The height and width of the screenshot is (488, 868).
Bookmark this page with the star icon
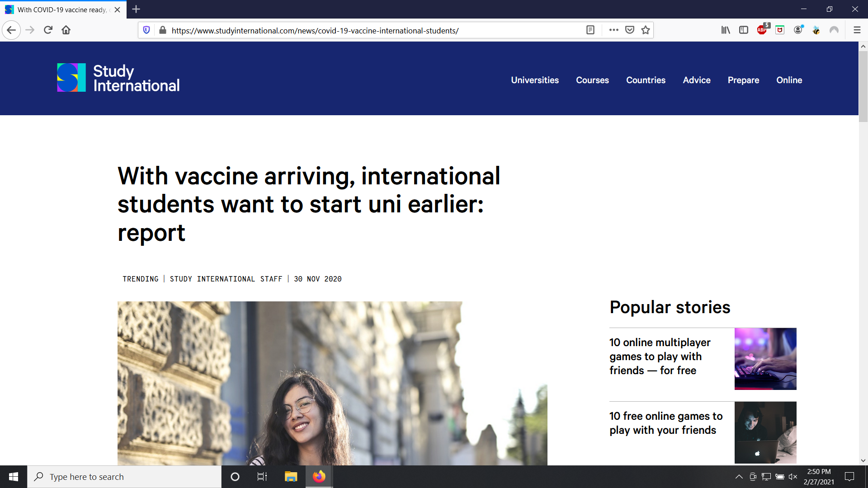[646, 30]
